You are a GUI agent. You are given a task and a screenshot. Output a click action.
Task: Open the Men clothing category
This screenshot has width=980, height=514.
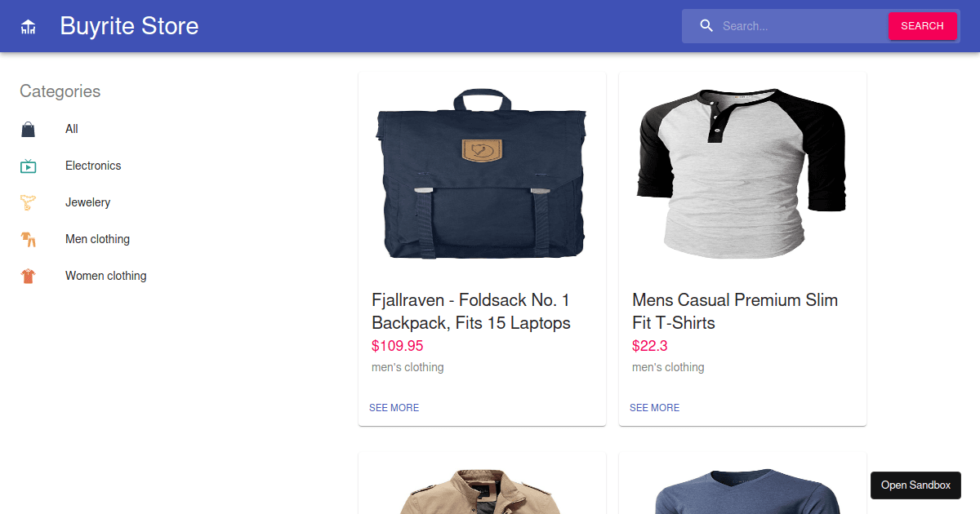pyautogui.click(x=97, y=239)
